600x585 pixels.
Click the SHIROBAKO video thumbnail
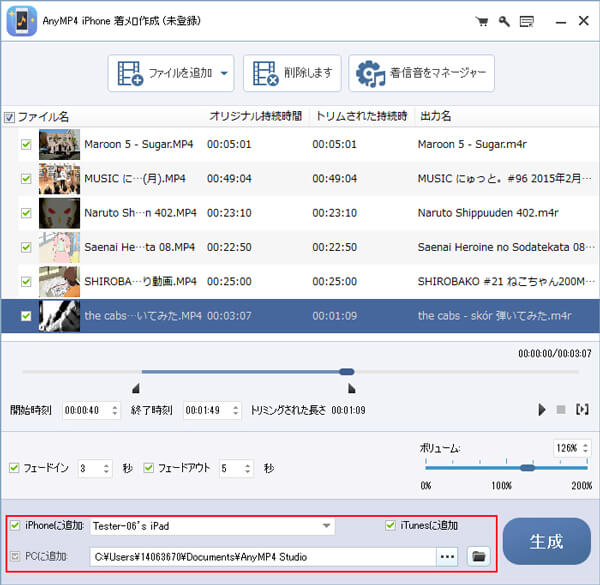pos(59,281)
